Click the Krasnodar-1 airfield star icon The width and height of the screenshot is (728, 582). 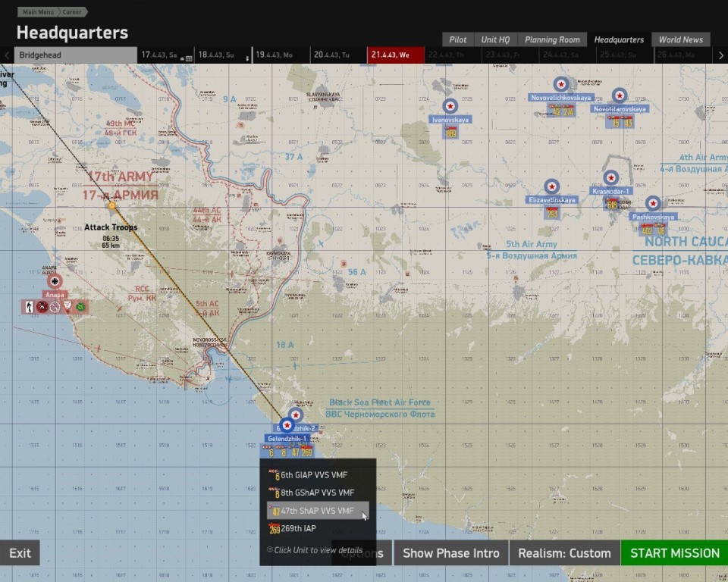click(x=611, y=178)
